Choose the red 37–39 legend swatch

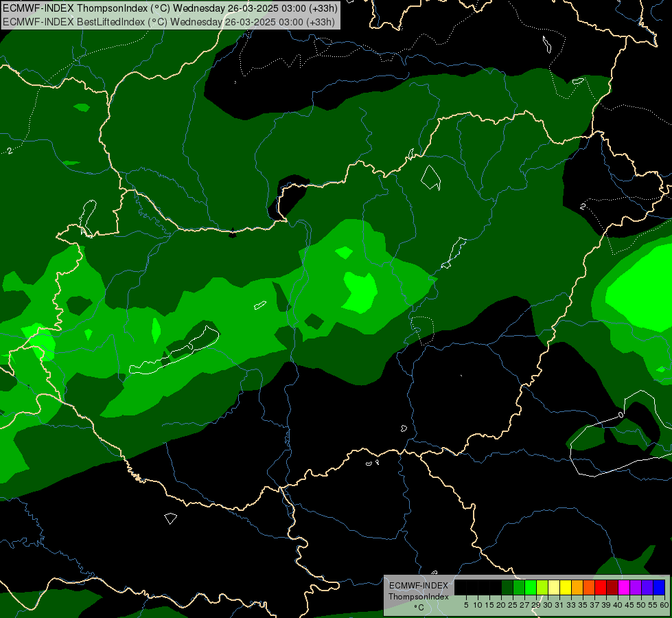pyautogui.click(x=601, y=587)
